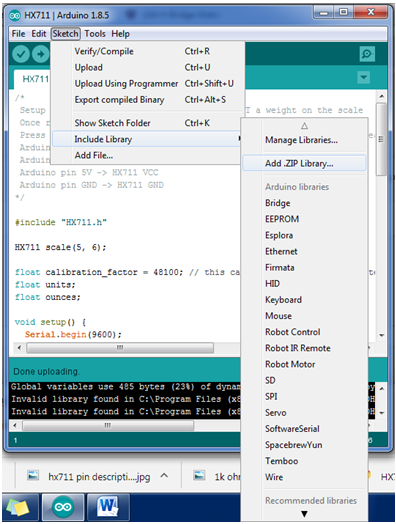Image resolution: width=396 pixels, height=524 pixels.
Task: Select Show Sketch Folder
Action: [x=148, y=123]
